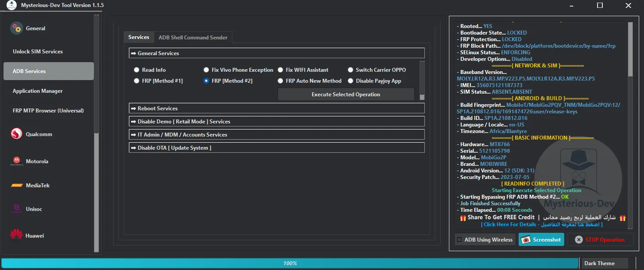Click the IMEI value 356075121187373
The height and width of the screenshot is (270, 644).
coord(499,85)
